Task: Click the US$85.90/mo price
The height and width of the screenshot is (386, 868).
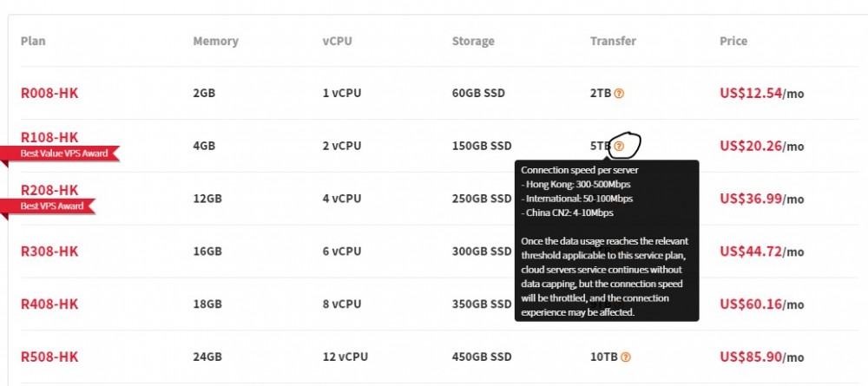Action: [761, 357]
